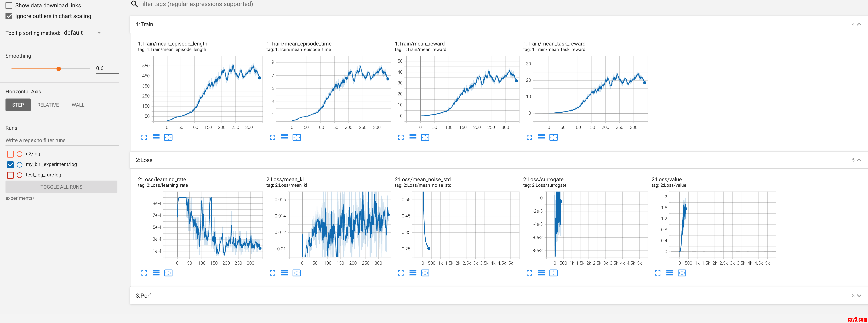Expand mean_episode_length chart to full size
868x323 pixels.
[x=144, y=137]
